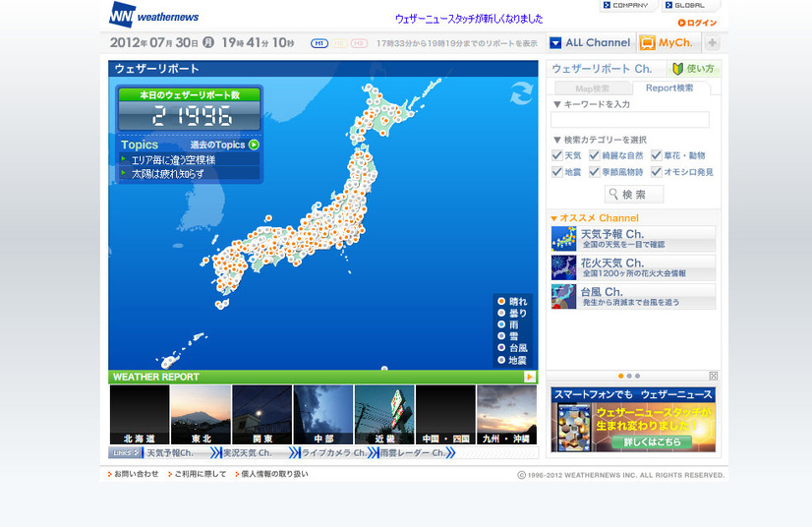This screenshot has height=527, width=812.
Task: Click the map refresh arrows icon
Action: pos(521,93)
